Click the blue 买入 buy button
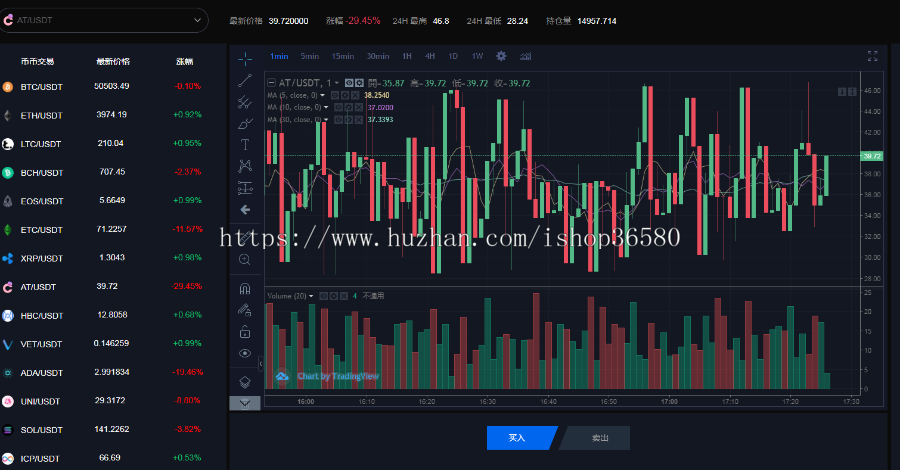This screenshot has height=470, width=900. pos(521,438)
